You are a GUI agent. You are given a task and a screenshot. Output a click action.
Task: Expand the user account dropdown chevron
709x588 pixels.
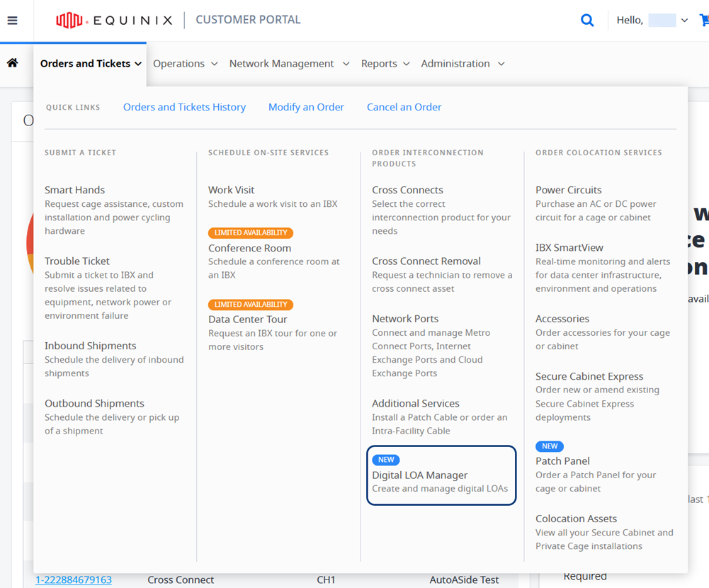(684, 21)
